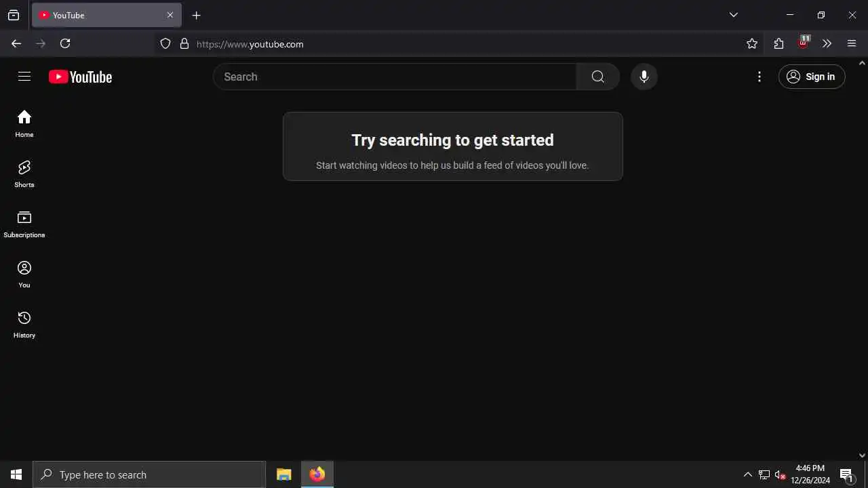The height and width of the screenshot is (488, 868).
Task: Reload the page with refresh icon
Action: tap(65, 43)
